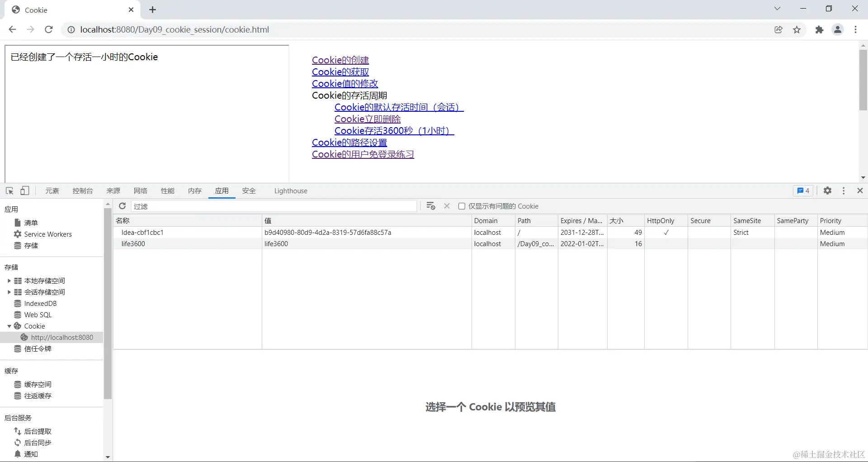Click the 过滤 filter input field
The height and width of the screenshot is (462, 868).
[x=274, y=206]
